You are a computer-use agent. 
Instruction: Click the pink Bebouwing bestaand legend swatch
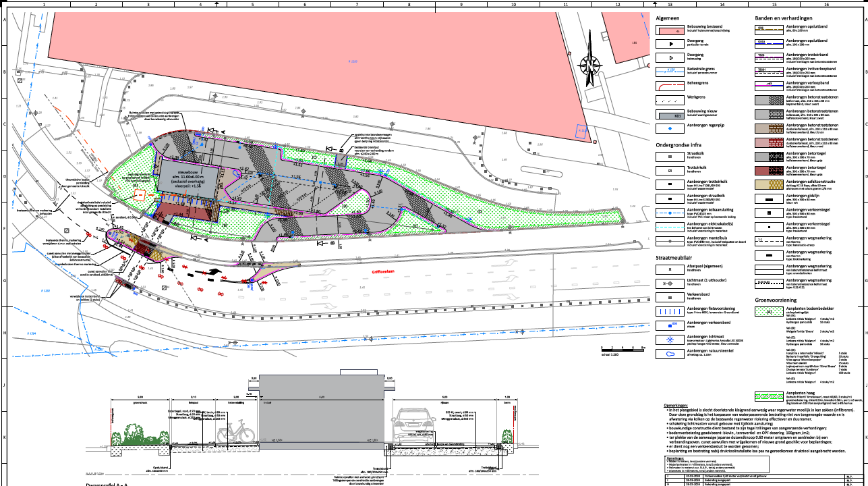click(670, 30)
